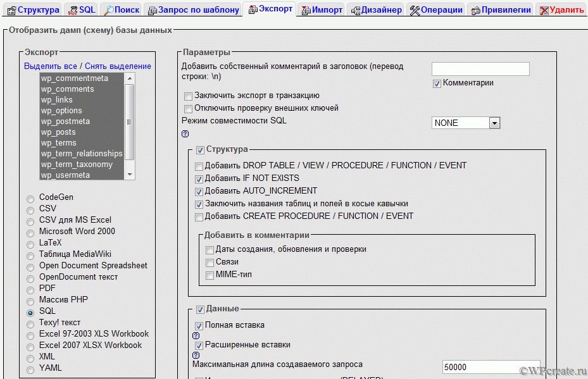Viewport: 588px width, 379px height.
Task: Click the table list scrollbar thumb
Action: [x=129, y=122]
